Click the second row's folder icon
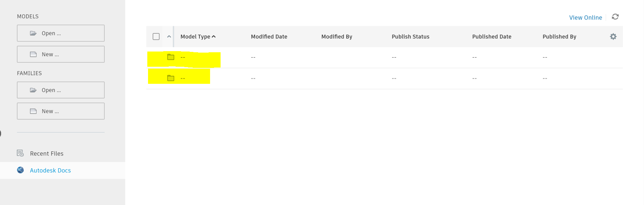The height and width of the screenshot is (205, 644). (171, 78)
